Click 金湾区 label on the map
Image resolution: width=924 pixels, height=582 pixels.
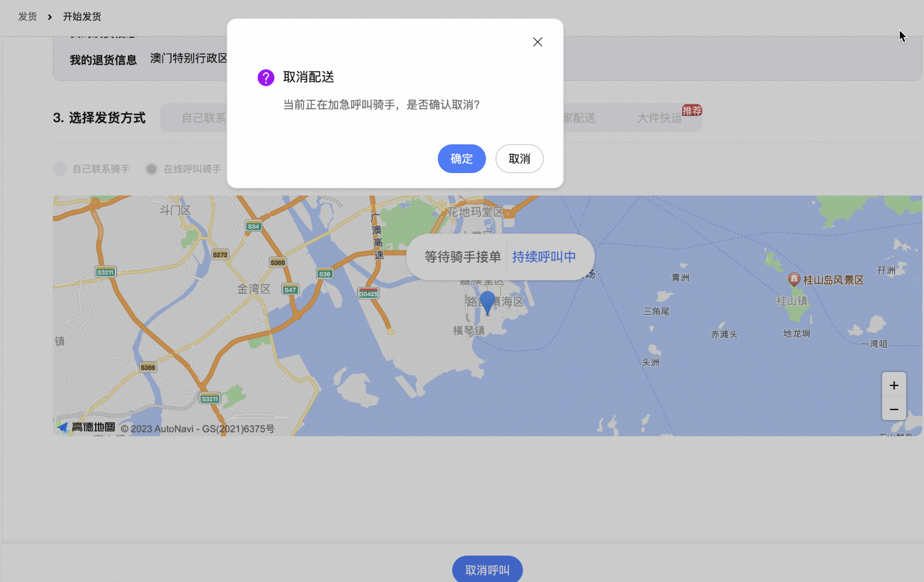[x=254, y=289]
